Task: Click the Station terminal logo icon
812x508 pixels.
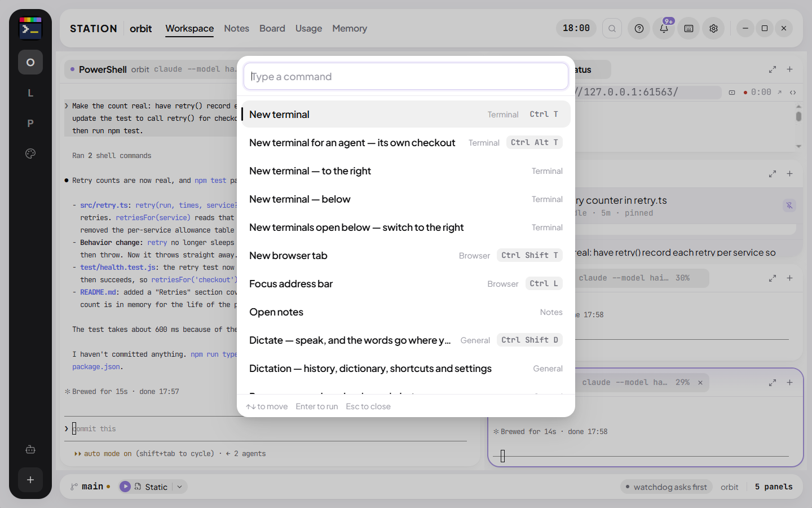Action: [30, 28]
